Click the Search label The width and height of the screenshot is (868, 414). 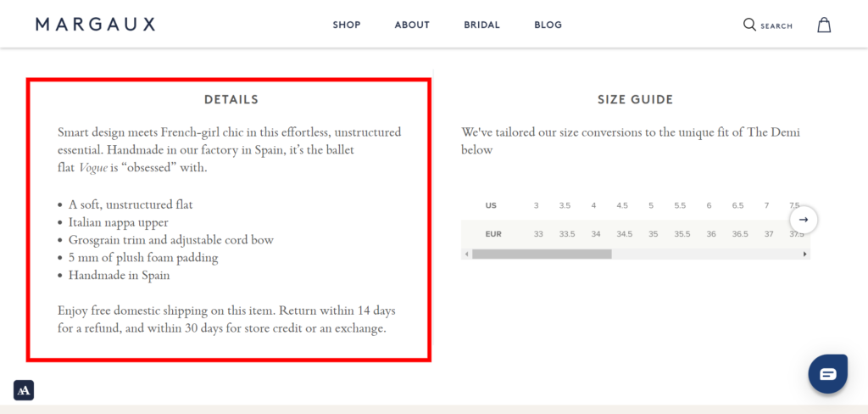(776, 26)
